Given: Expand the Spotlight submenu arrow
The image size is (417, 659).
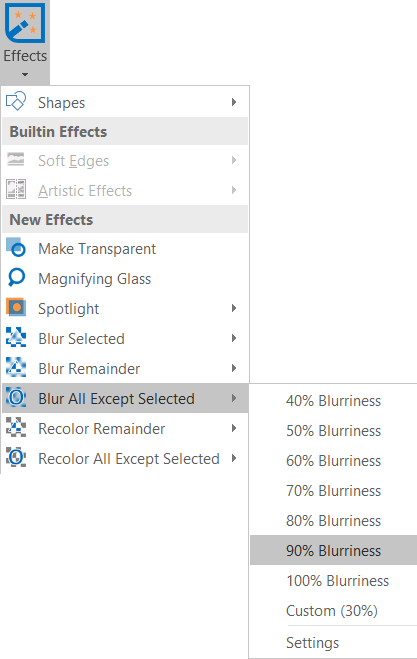Looking at the screenshot, I should pyautogui.click(x=234, y=308).
